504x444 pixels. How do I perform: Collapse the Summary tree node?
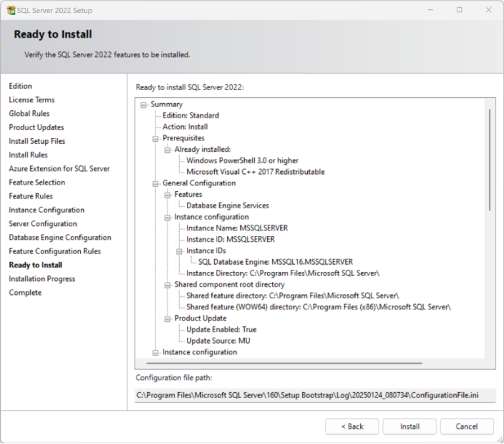pyautogui.click(x=144, y=105)
